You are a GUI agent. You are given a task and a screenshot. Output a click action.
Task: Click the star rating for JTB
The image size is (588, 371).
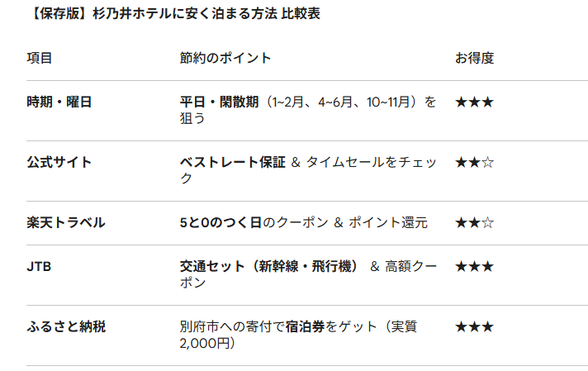click(x=474, y=266)
